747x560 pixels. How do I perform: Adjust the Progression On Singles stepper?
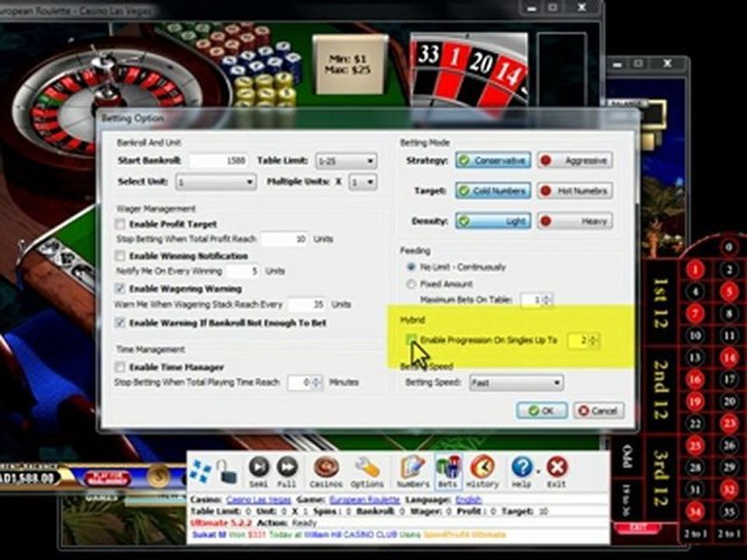[x=593, y=341]
